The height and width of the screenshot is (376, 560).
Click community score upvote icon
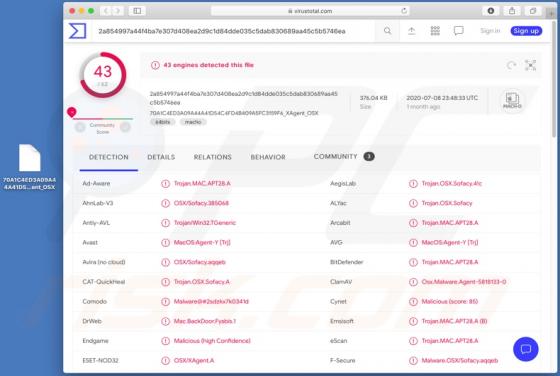click(125, 127)
